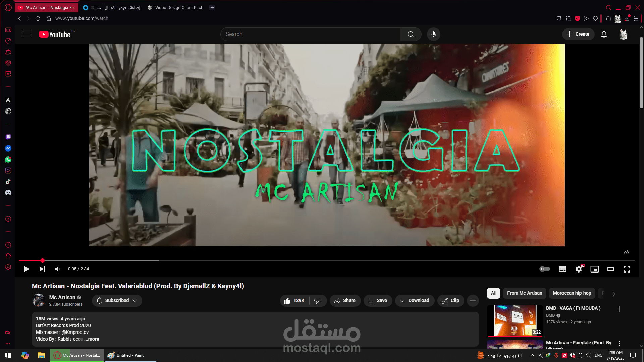Open ChatGPT in the Opera sidebar

click(8, 111)
